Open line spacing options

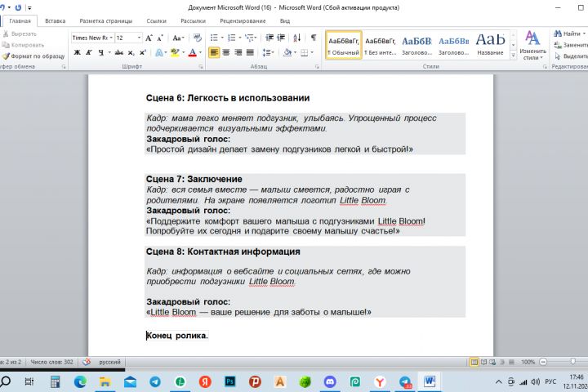point(266,52)
